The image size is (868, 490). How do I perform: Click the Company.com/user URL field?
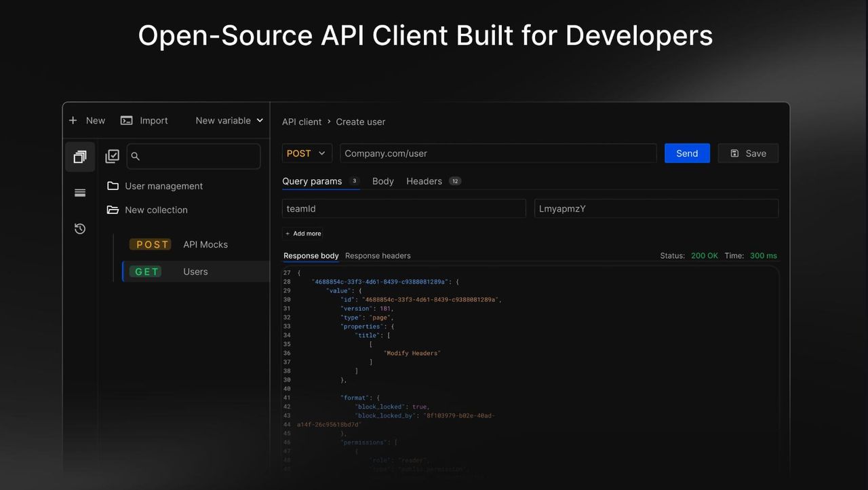tap(498, 153)
